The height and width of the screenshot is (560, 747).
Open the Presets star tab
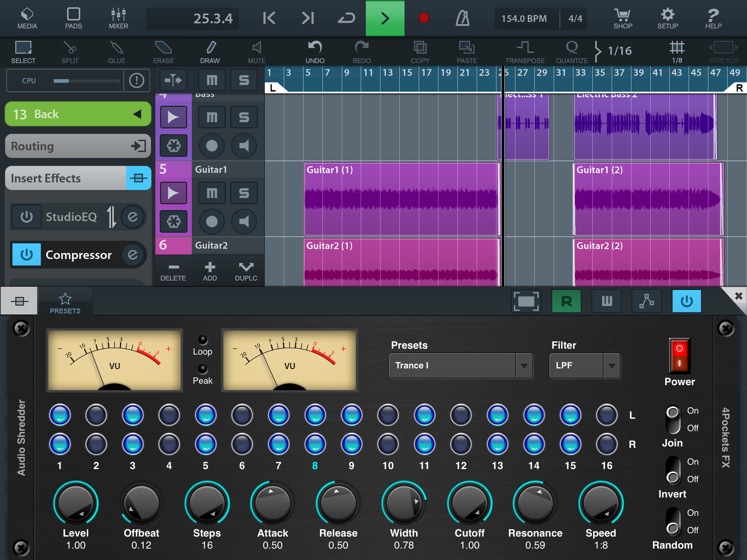click(x=65, y=303)
